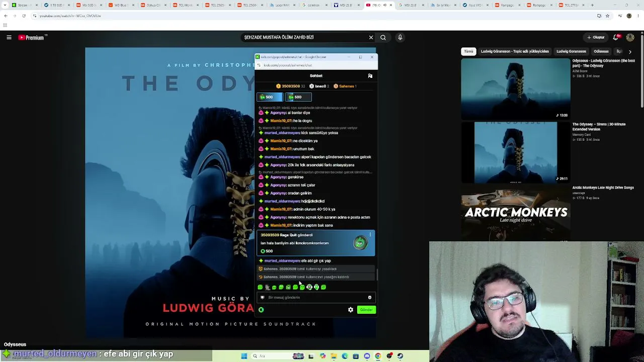Click the browser back arrow
644x362 pixels.
tap(6, 16)
